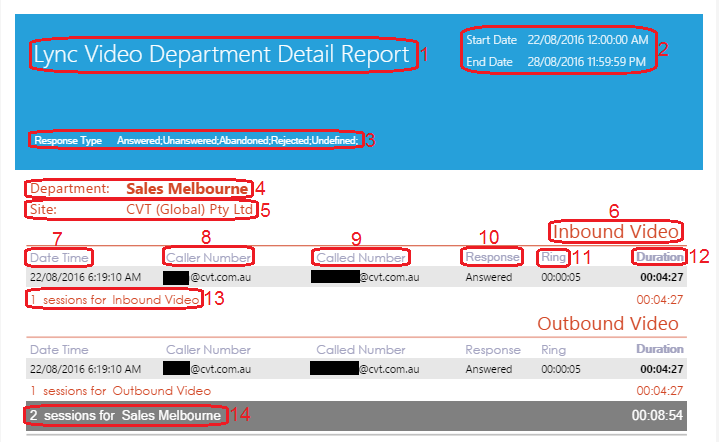Viewport: 719px width, 442px height.
Task: Click the bold 00:04:27 duration in outbound row
Action: coord(662,369)
